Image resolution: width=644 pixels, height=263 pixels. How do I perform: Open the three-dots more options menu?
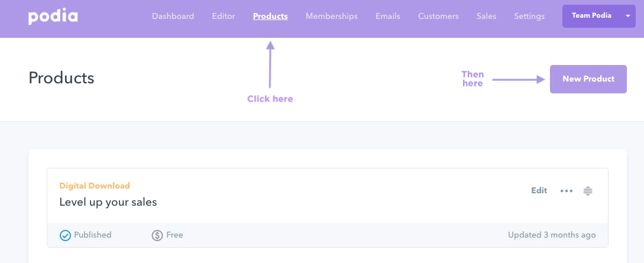click(x=567, y=191)
